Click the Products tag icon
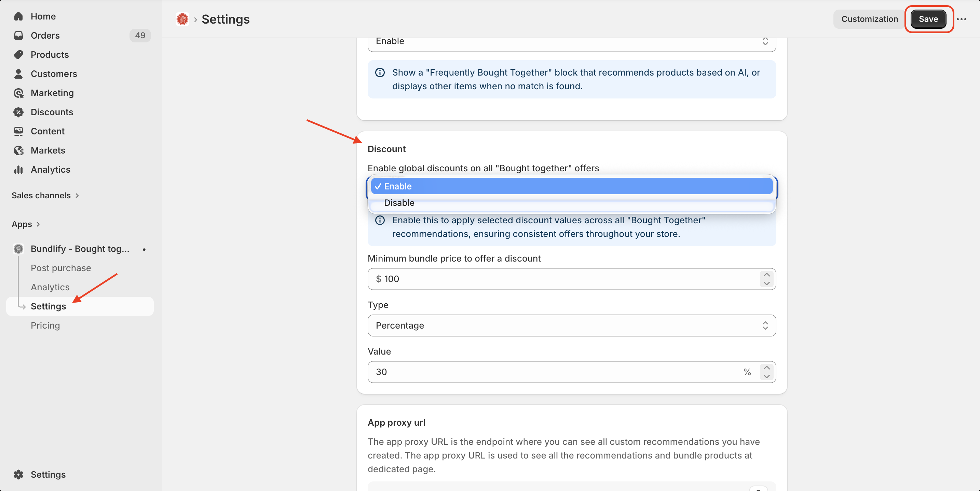Viewport: 980px width, 491px height. coord(18,54)
